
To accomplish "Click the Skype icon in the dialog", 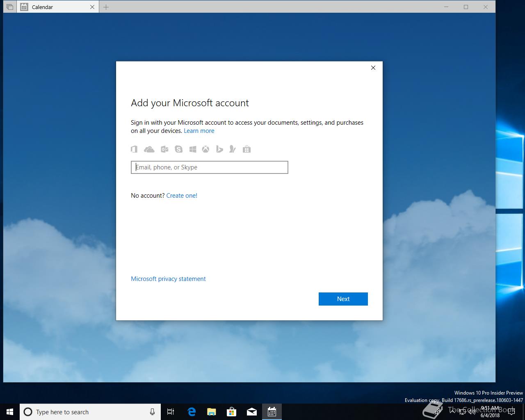I will point(178,149).
